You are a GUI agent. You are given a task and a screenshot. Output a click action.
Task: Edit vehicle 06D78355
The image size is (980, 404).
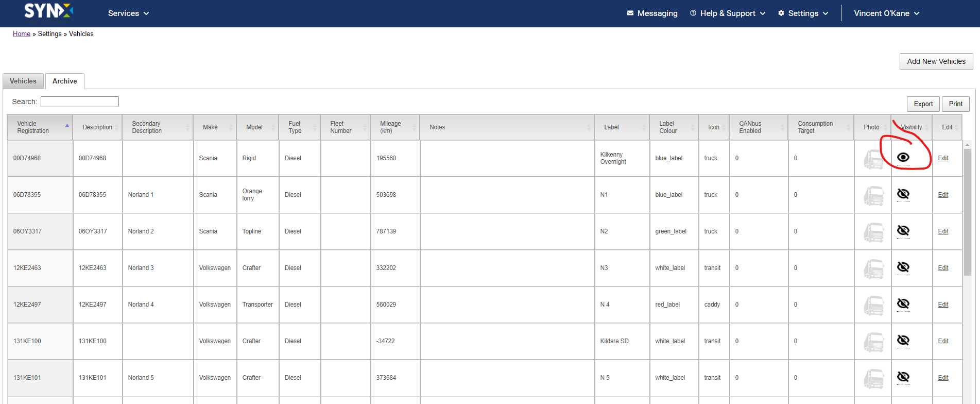(x=943, y=195)
